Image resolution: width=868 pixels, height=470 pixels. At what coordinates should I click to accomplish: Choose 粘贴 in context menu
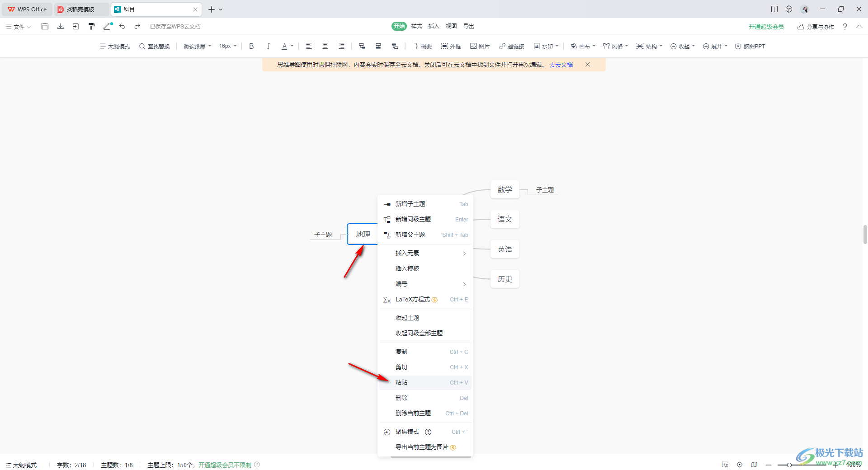coord(425,383)
